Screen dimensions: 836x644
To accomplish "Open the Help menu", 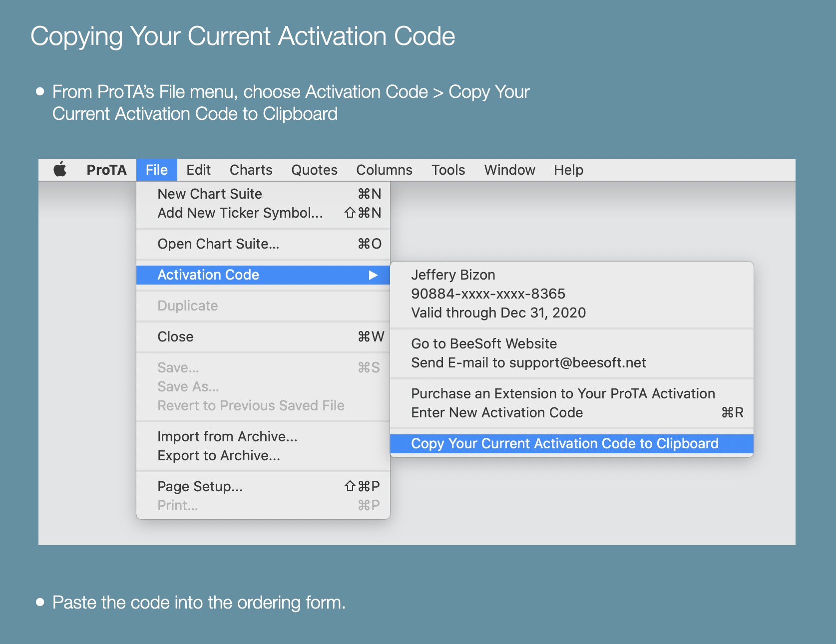I will click(x=568, y=170).
